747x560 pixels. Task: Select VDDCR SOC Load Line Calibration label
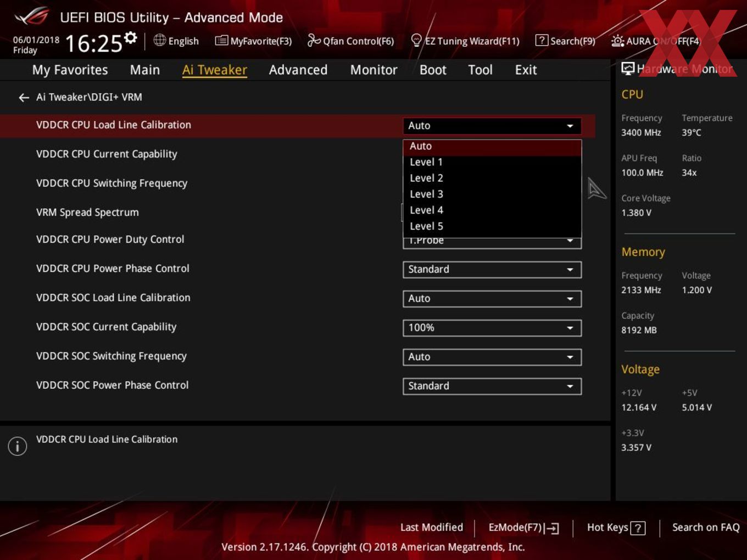(113, 298)
